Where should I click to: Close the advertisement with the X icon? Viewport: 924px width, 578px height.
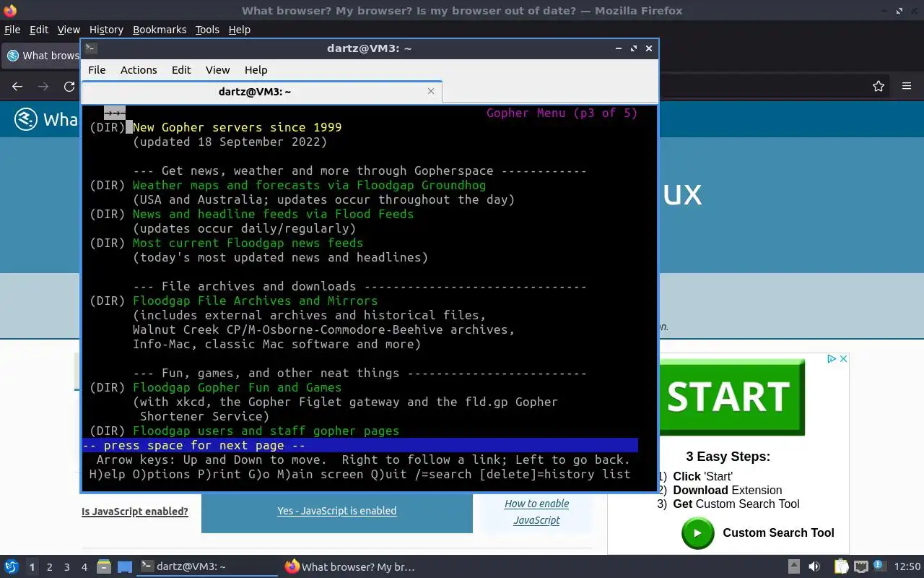pos(842,358)
